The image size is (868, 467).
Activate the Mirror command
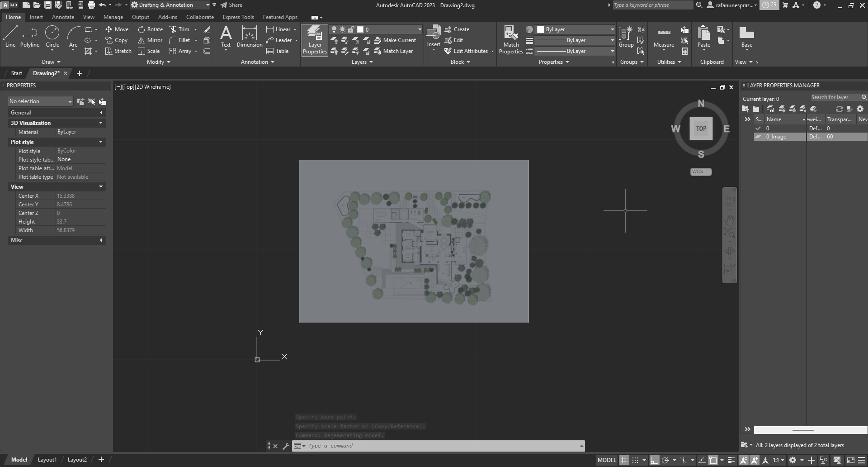coord(150,40)
